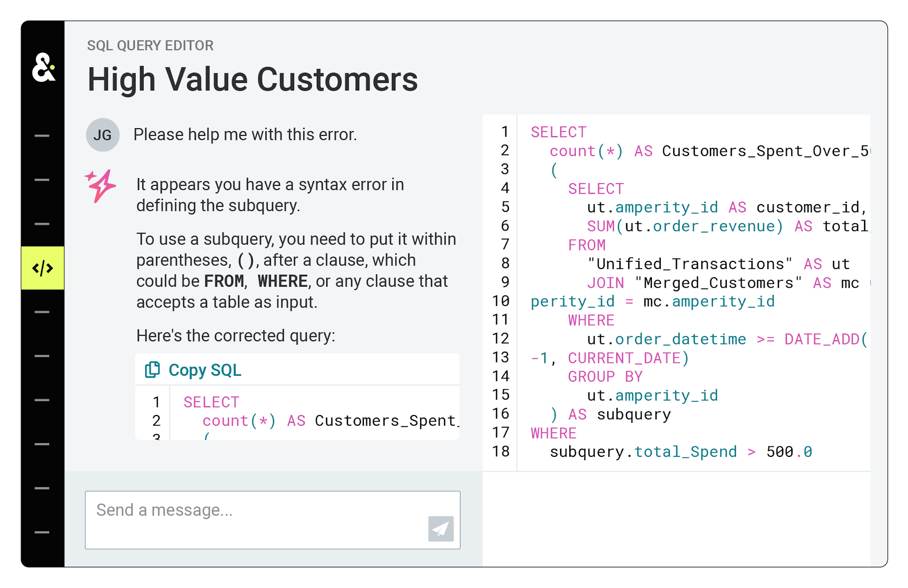This screenshot has width=908, height=588.
Task: Click the JG user avatar
Action: point(103,135)
